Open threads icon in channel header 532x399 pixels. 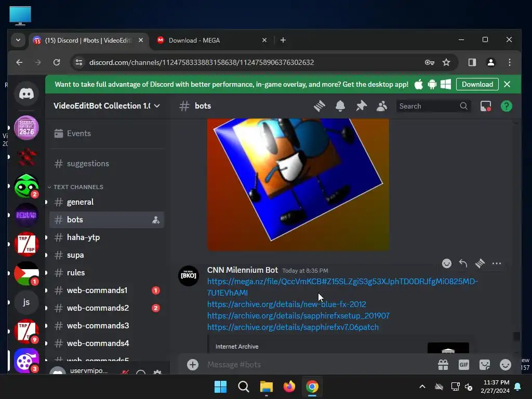320,106
